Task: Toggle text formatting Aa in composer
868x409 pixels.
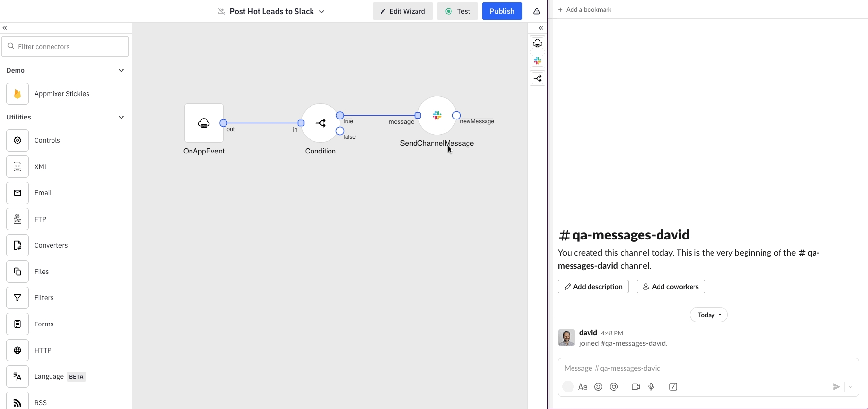Action: pyautogui.click(x=583, y=387)
